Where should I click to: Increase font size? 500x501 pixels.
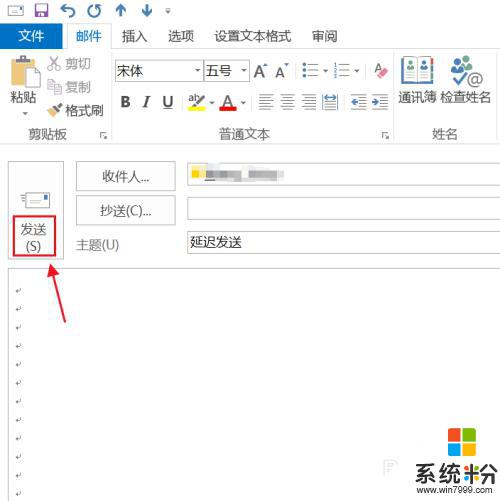click(x=261, y=70)
